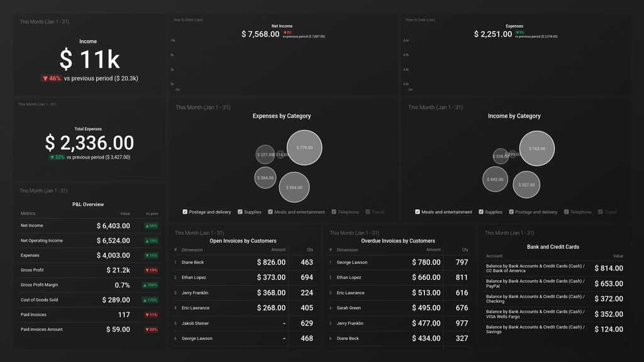Select the $763.00 bubble in Income by Category
The width and height of the screenshot is (644, 362).
click(537, 148)
